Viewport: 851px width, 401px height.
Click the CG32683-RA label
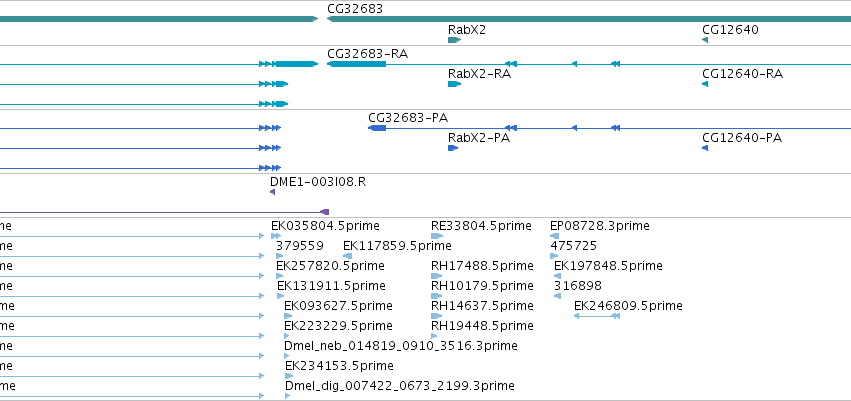367,54
